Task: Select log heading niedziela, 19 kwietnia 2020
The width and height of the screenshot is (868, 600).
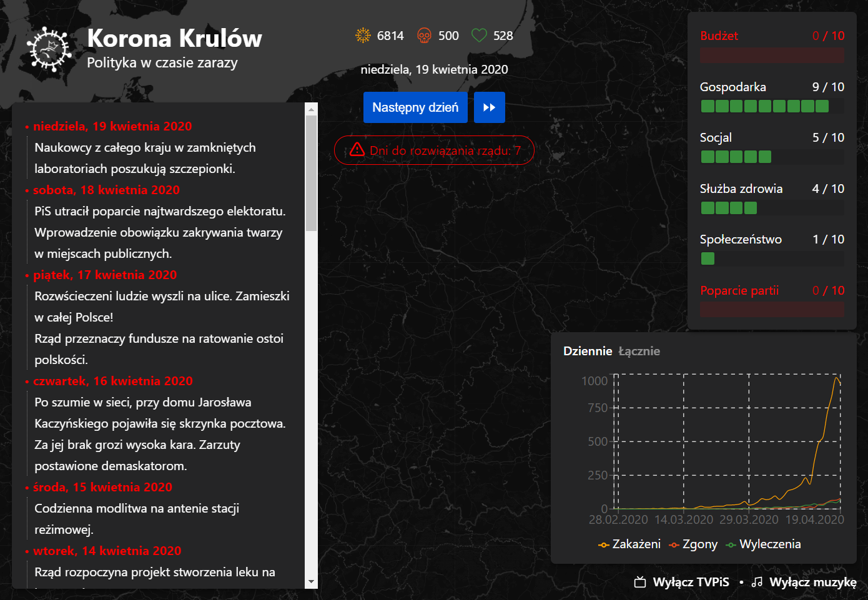Action: tap(112, 126)
